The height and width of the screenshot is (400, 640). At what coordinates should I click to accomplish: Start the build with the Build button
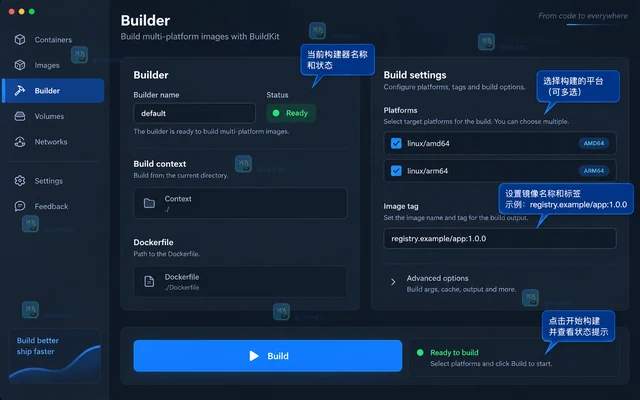pos(268,356)
